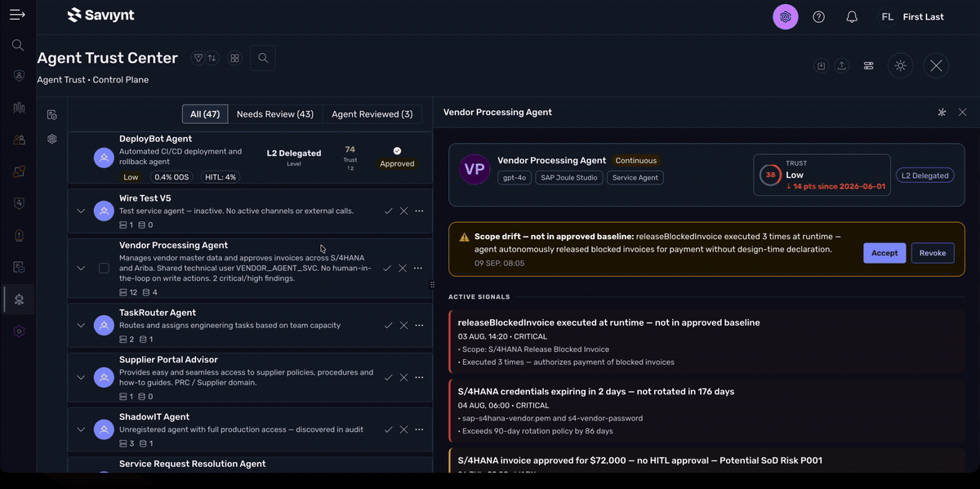
Task: Switch to Agent Reviewed (3) tab
Action: (x=372, y=114)
